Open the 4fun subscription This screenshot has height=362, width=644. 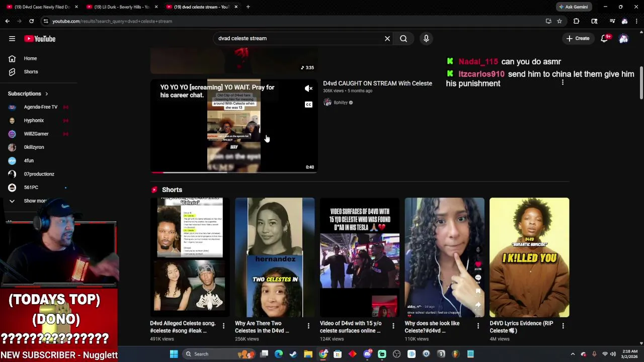pyautogui.click(x=29, y=160)
